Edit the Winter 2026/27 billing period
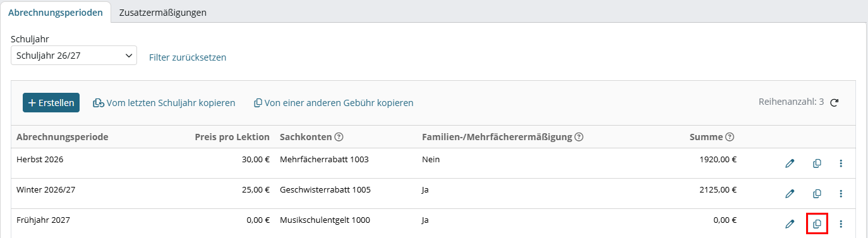 [x=789, y=194]
